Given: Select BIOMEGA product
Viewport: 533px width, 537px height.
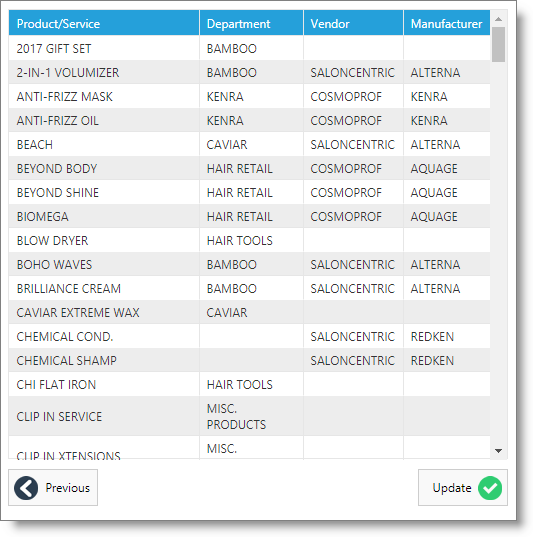Looking at the screenshot, I should pyautogui.click(x=42, y=216).
